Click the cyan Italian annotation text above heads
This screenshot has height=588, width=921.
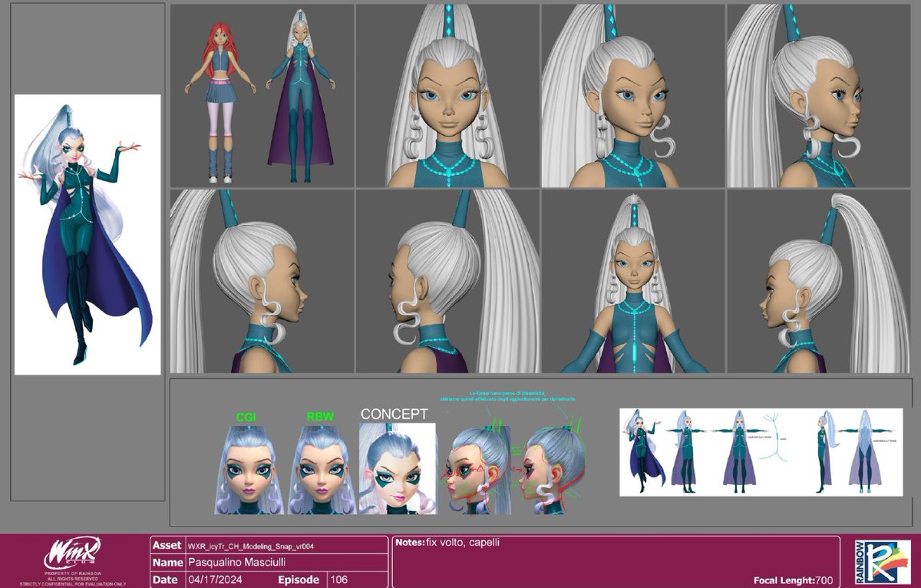pyautogui.click(x=509, y=396)
